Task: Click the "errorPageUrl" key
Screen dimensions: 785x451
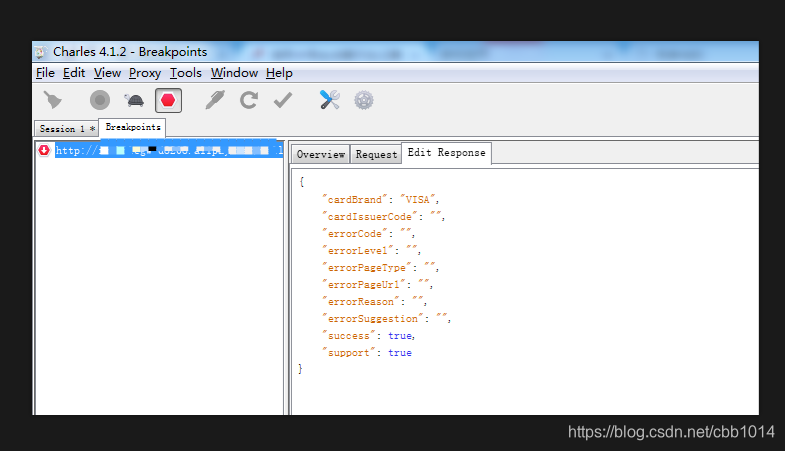Action: click(x=364, y=285)
